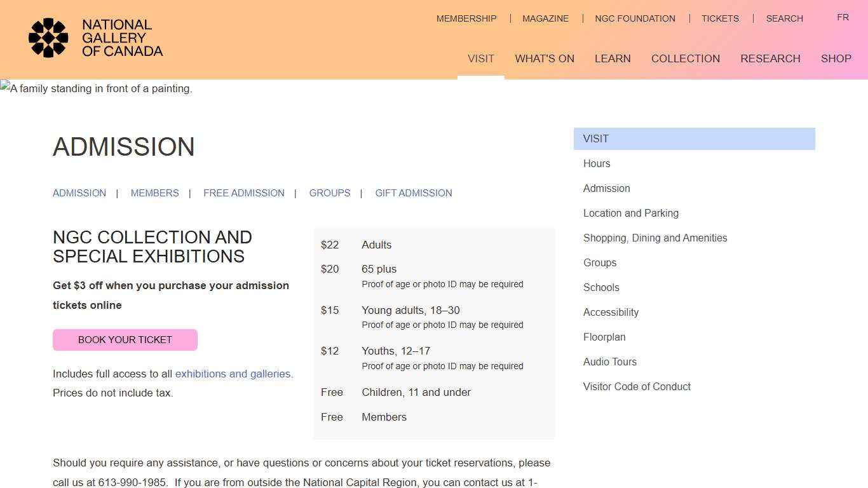Viewport: 868px width, 488px height.
Task: Open the Magazine link
Action: coord(545,18)
